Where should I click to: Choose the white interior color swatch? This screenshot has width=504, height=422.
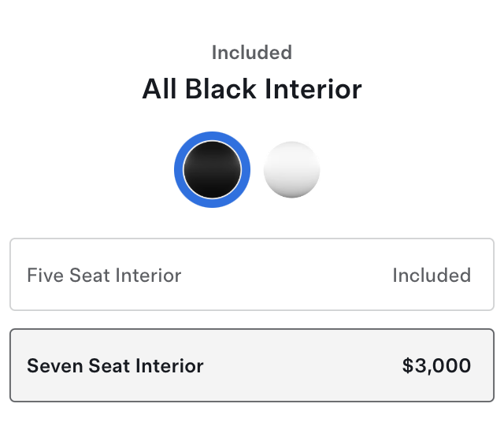click(x=292, y=169)
